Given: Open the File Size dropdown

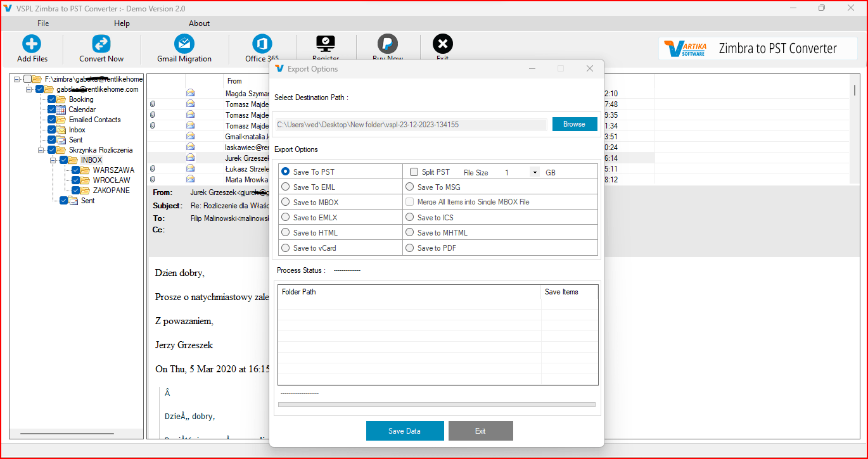Looking at the screenshot, I should tap(534, 172).
